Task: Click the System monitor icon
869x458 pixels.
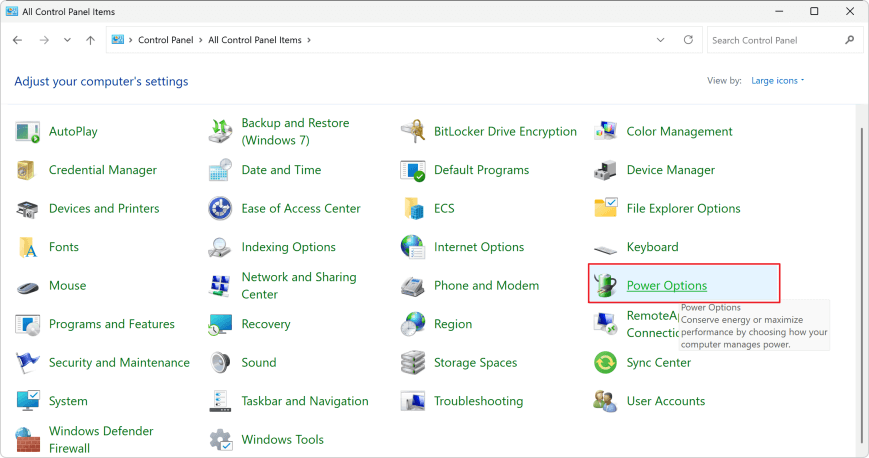Action: pyautogui.click(x=27, y=401)
